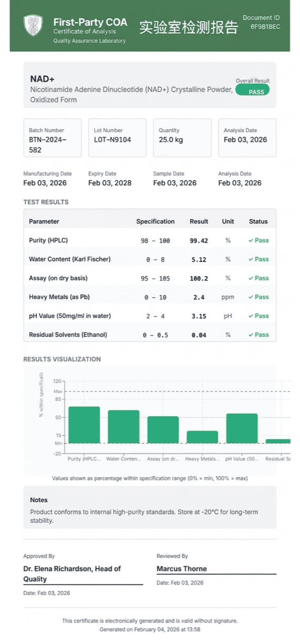The width and height of the screenshot is (300, 644).
Task: Click the Notes section box
Action: (x=150, y=508)
